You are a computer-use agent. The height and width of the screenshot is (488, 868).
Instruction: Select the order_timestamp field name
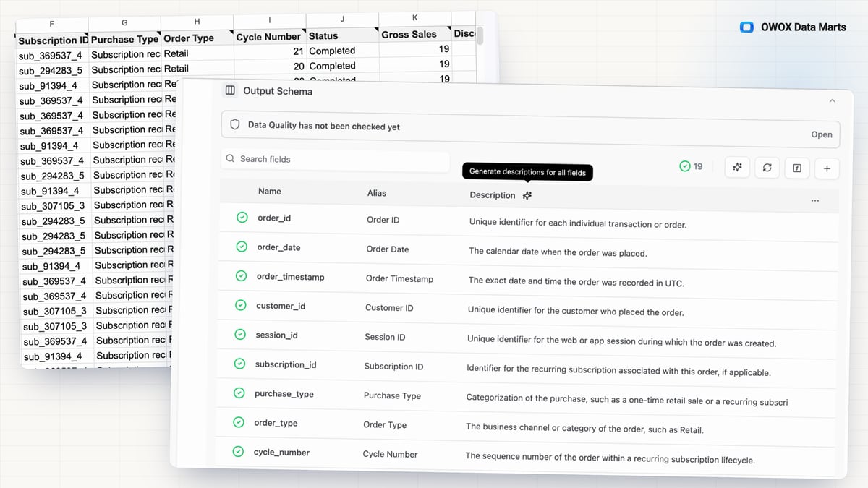coord(291,277)
